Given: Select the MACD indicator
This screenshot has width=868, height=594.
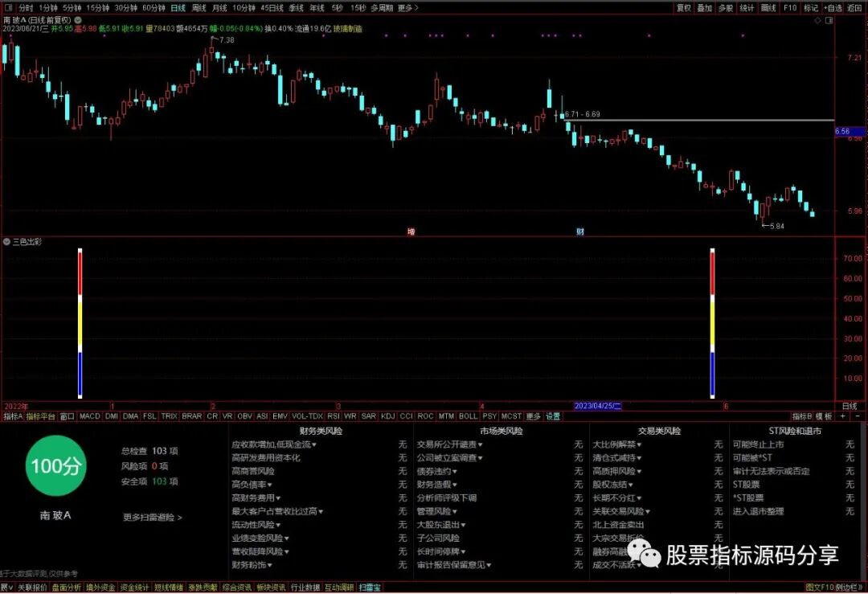Looking at the screenshot, I should coord(90,416).
